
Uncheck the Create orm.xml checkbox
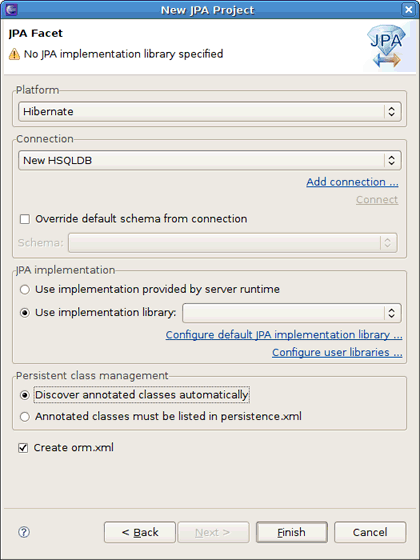tap(23, 448)
